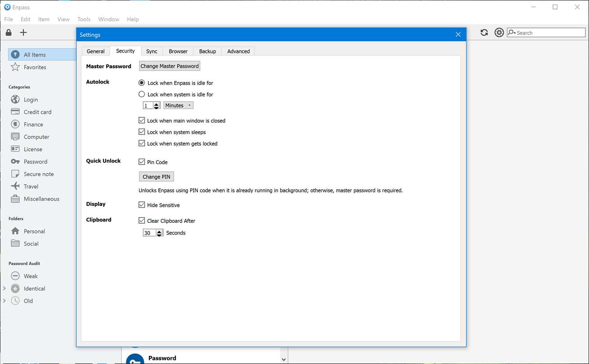This screenshot has width=589, height=364.
Task: Toggle Clear Clipboard After checkbox
Action: (x=142, y=221)
